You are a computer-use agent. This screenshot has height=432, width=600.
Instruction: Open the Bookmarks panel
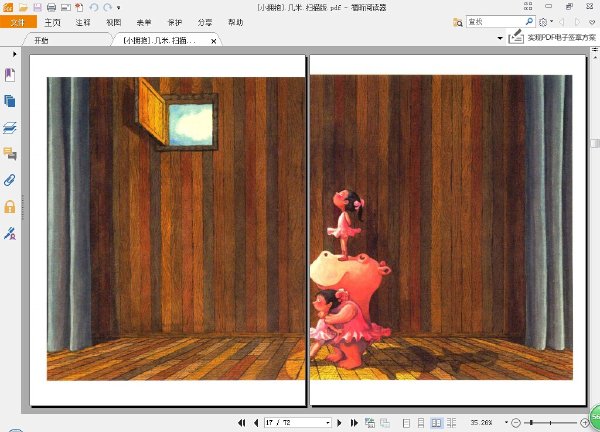(10, 75)
